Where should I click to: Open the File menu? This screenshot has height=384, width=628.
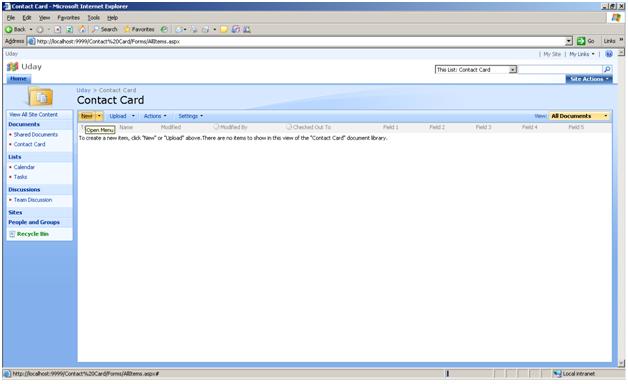tap(11, 18)
